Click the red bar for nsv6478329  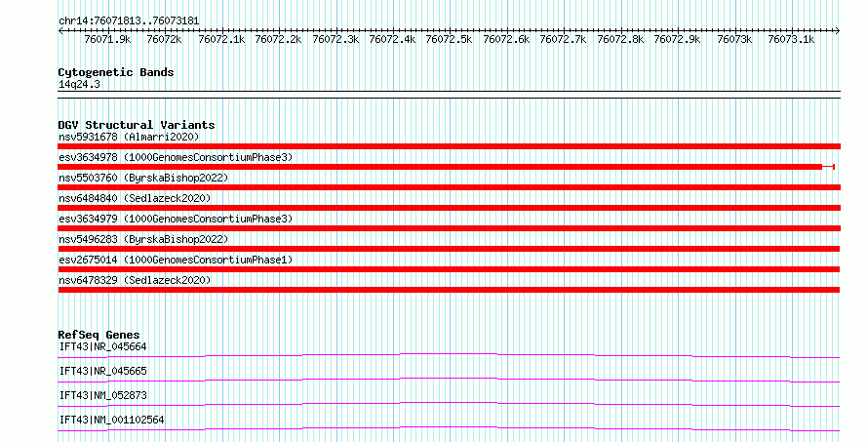[x=449, y=290]
